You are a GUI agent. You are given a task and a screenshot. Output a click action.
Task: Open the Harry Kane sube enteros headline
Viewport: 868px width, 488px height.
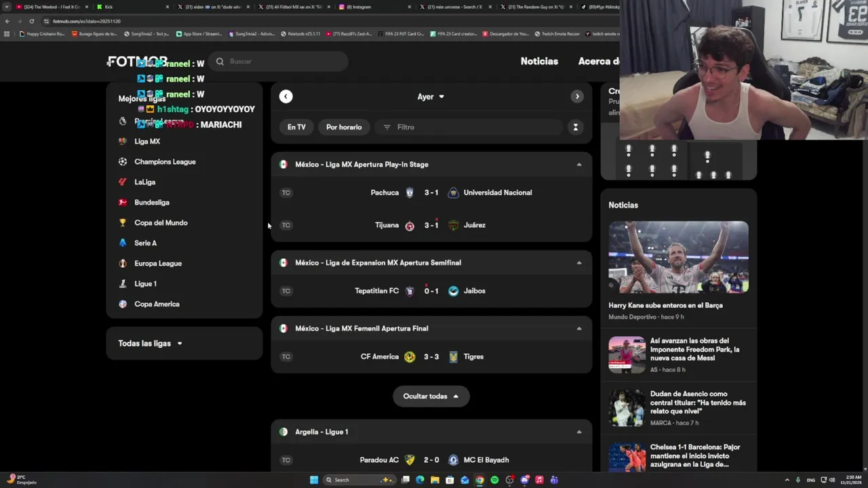coord(665,306)
